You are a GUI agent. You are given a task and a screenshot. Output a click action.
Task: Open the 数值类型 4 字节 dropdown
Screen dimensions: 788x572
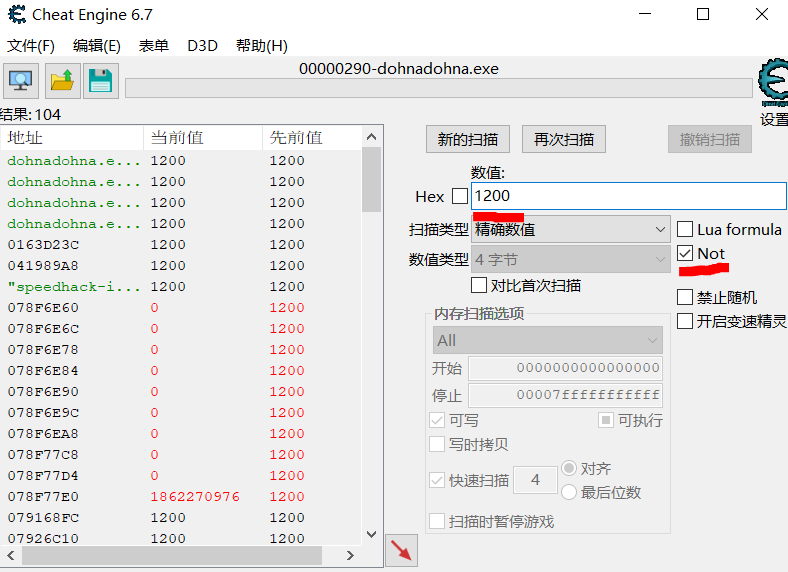570,259
